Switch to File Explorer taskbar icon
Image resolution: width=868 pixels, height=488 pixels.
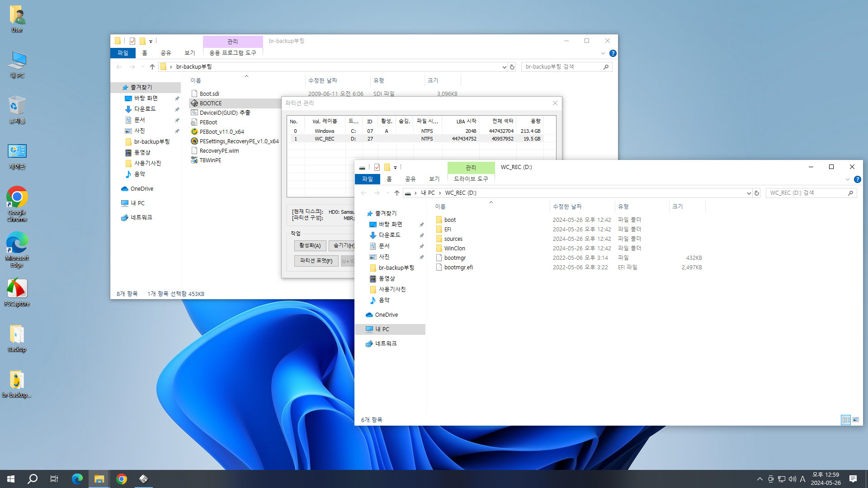[x=99, y=479]
